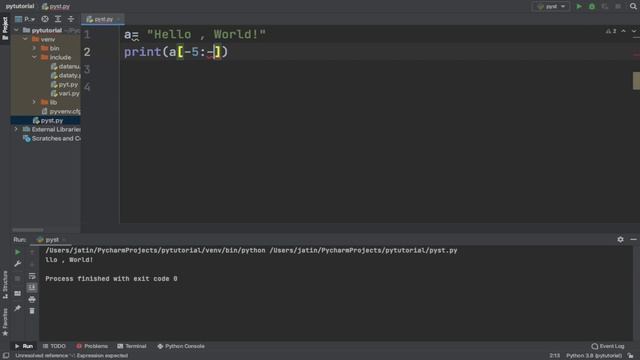Screen dimensions: 640x360
Task: Open the TODO tool window
Action: [x=54, y=346]
